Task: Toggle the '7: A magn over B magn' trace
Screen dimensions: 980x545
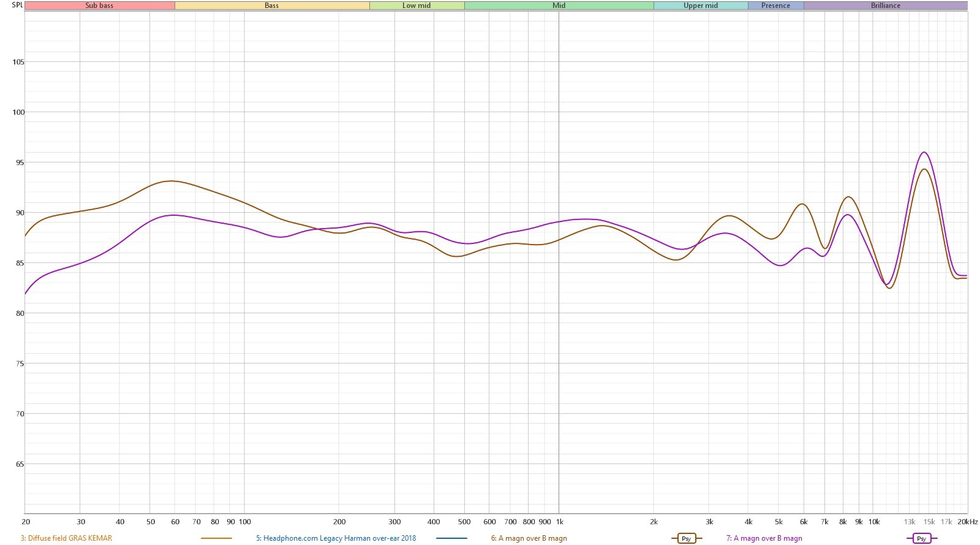Action: [764, 538]
